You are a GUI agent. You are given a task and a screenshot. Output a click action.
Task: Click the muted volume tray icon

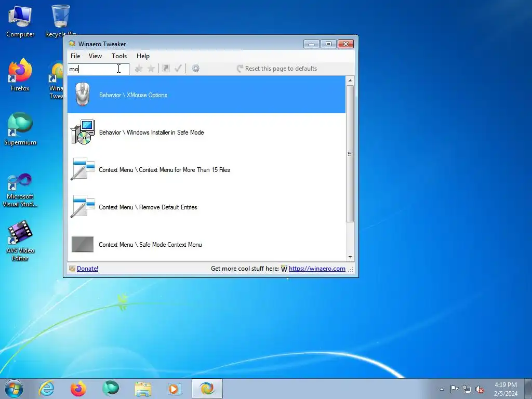point(480,389)
